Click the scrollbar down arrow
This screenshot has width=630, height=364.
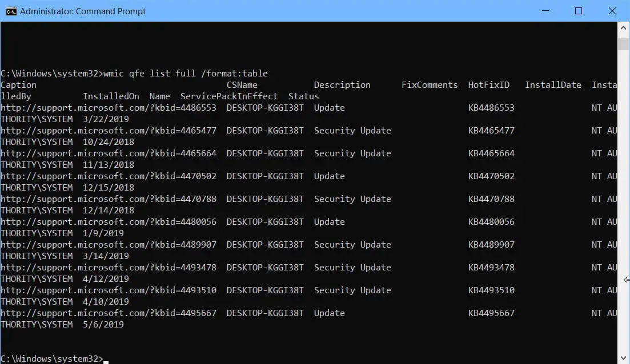tap(623, 359)
